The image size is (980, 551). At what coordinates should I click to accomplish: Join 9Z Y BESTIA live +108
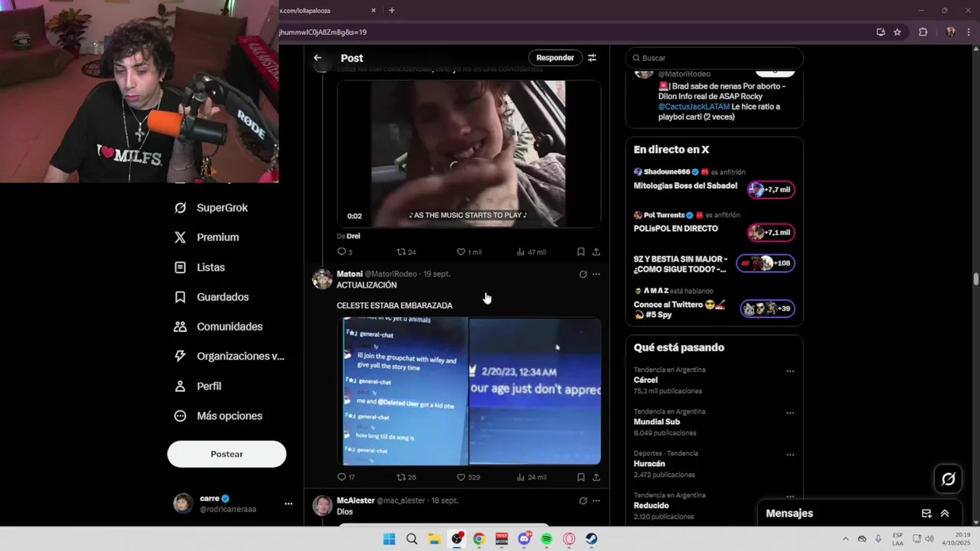tap(766, 263)
